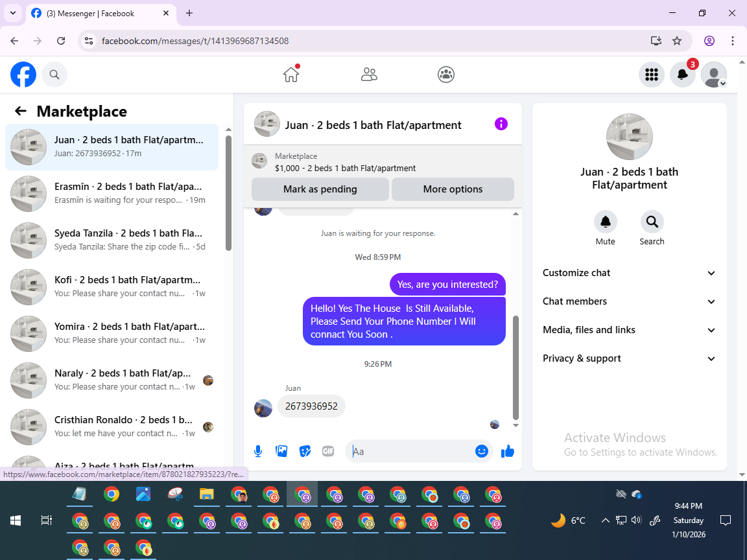Open Chrome three-dot menu

733,41
